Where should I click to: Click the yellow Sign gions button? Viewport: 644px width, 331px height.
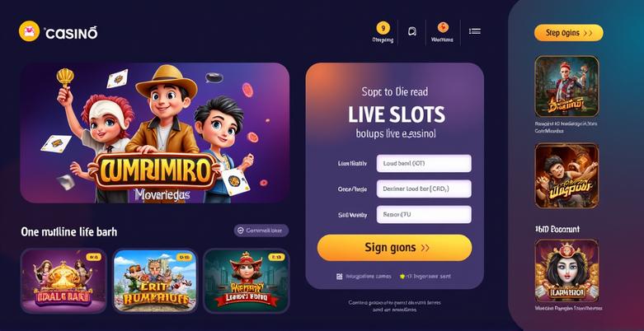pyautogui.click(x=395, y=248)
